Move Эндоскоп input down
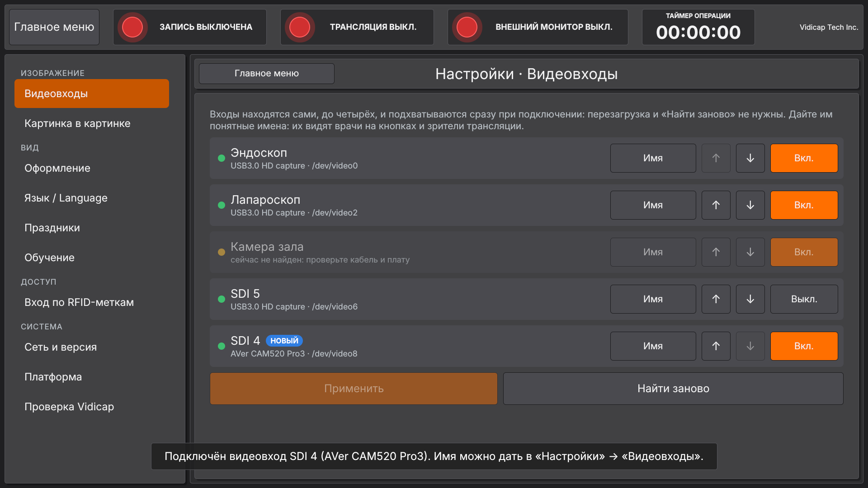Image resolution: width=868 pixels, height=488 pixels. coord(750,158)
